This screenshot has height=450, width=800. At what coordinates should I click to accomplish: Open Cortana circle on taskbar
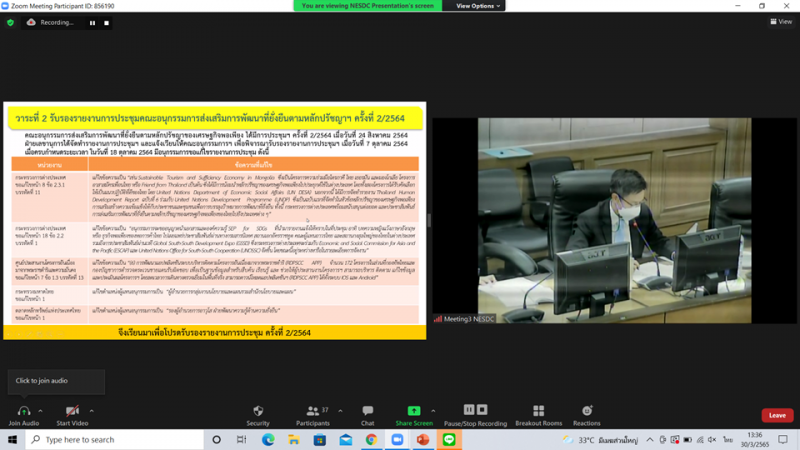point(216,439)
